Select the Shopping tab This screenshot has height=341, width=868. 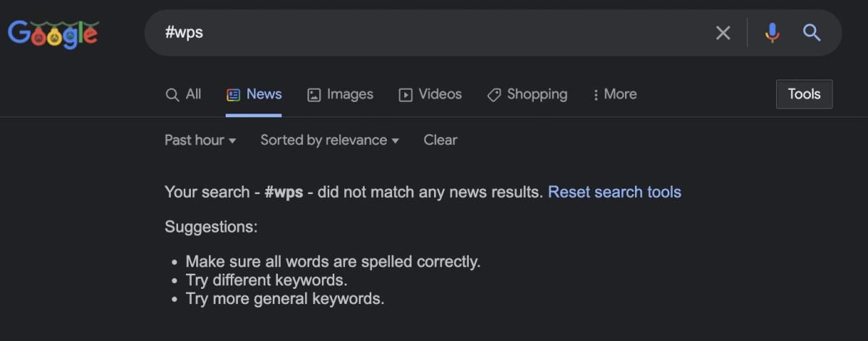tap(527, 94)
